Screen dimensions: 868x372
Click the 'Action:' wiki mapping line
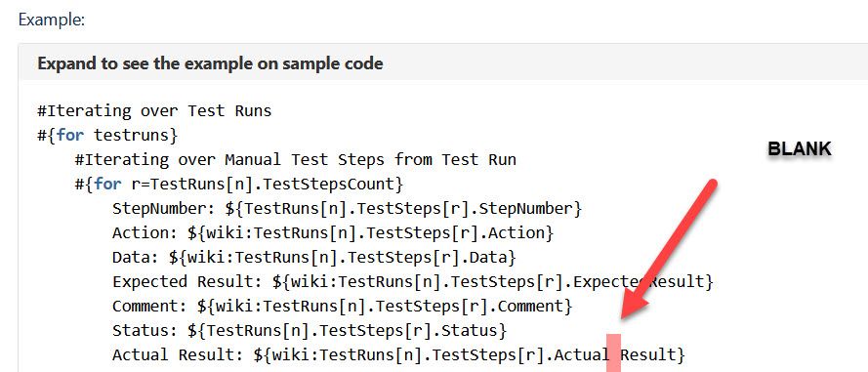333,233
